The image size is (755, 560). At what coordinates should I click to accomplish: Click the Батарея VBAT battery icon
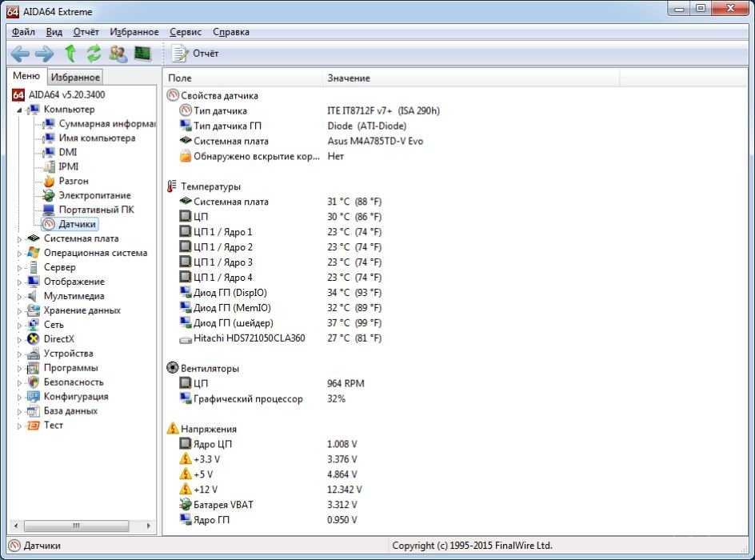click(186, 505)
